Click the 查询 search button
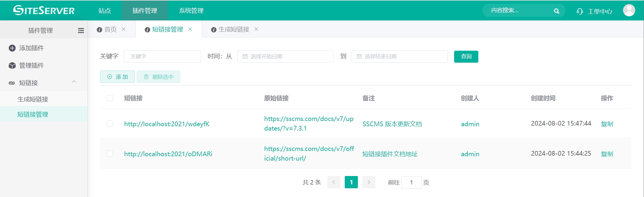The height and width of the screenshot is (197, 644). [x=466, y=57]
